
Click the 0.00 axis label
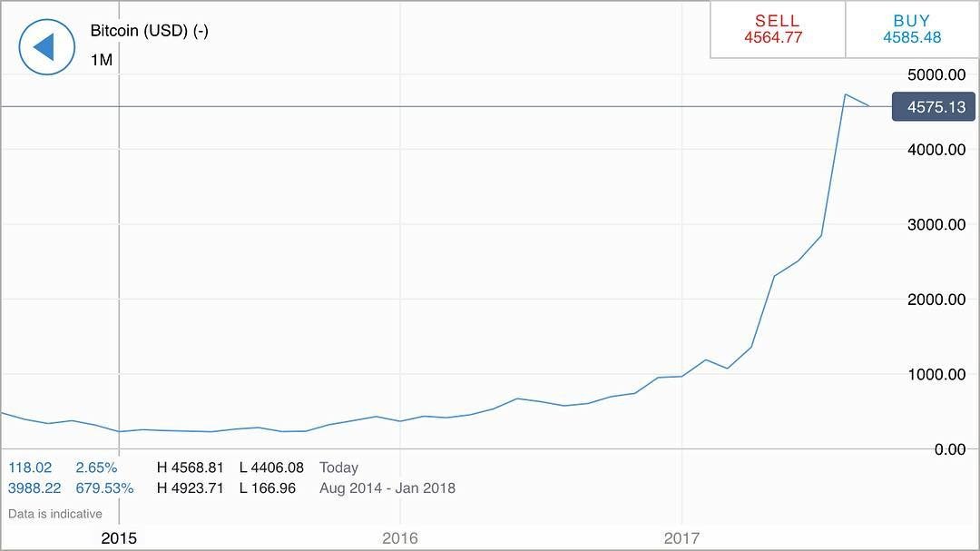click(950, 449)
